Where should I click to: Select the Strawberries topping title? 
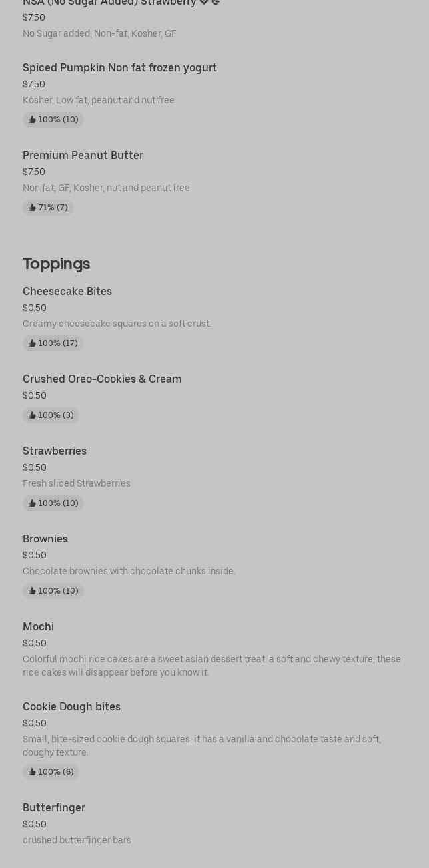[x=55, y=451]
